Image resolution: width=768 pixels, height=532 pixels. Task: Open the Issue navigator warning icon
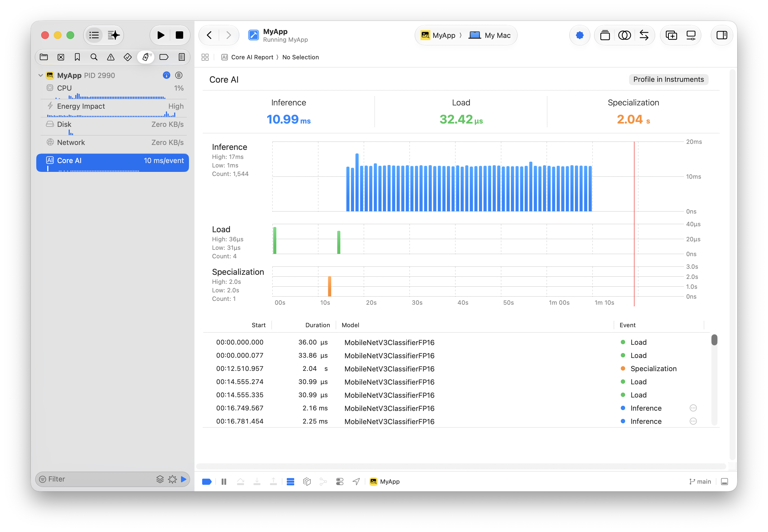point(111,57)
